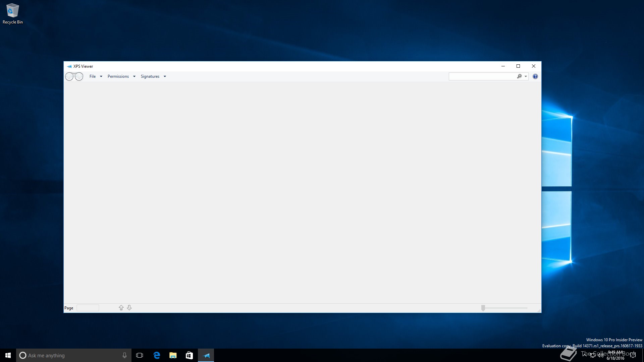644x362 pixels.
Task: Click the Page number input field
Action: point(88,308)
